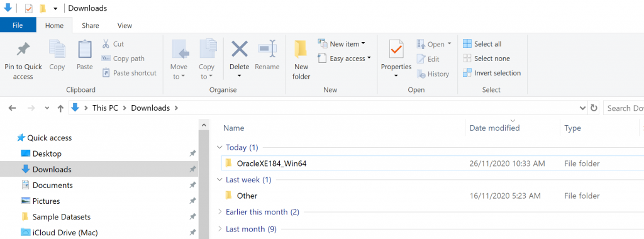Click the Up one level arrow
This screenshot has width=644, height=239.
pos(61,108)
